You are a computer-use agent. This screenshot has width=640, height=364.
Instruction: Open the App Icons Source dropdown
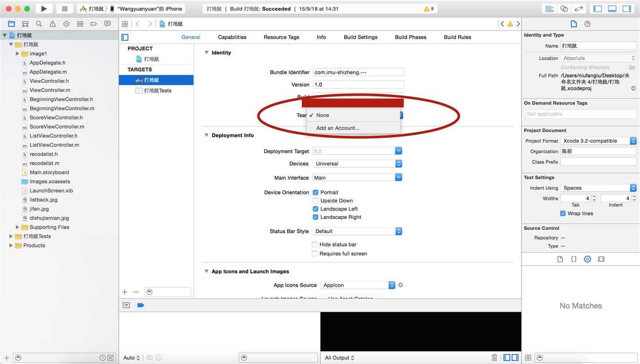coord(358,285)
